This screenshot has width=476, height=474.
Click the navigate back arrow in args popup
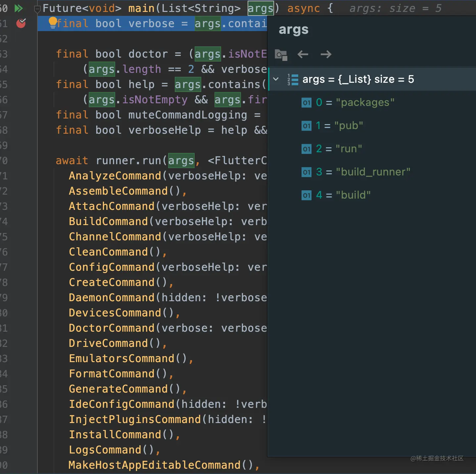click(303, 54)
